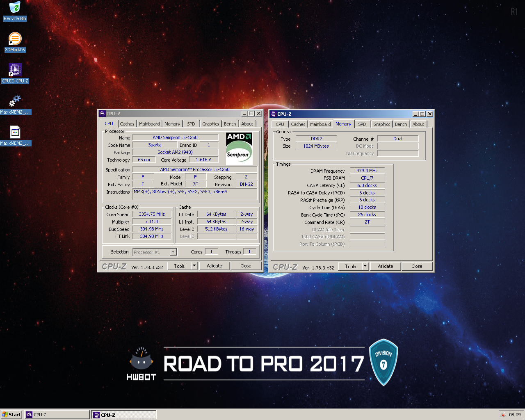525x420 pixels.
Task: Open Graphics tab in right CPU-Z window
Action: (382, 124)
